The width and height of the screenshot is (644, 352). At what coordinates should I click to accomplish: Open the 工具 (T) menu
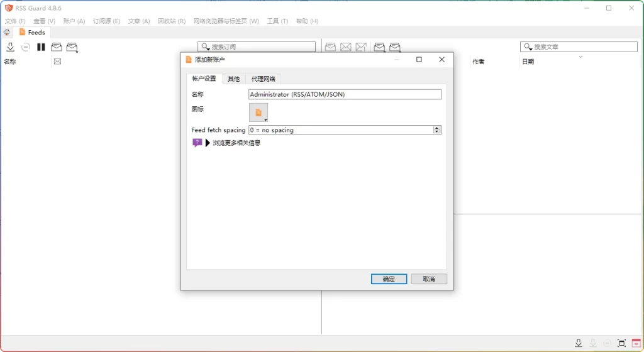277,21
